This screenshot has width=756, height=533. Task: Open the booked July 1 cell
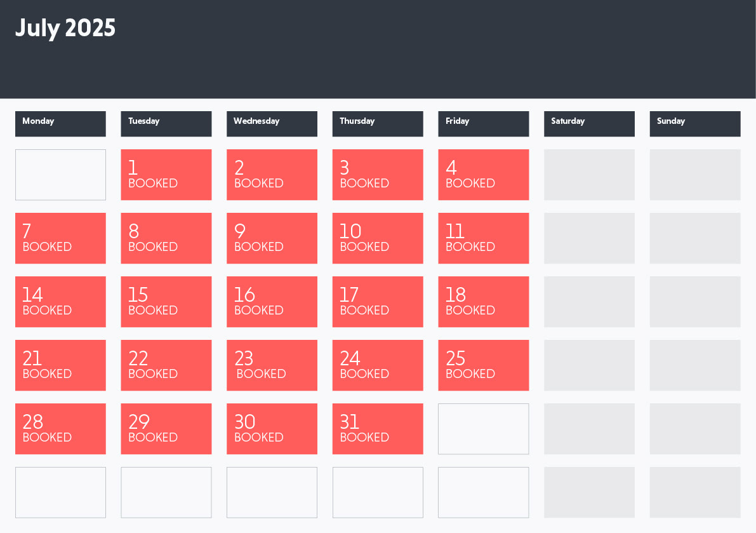pyautogui.click(x=166, y=175)
